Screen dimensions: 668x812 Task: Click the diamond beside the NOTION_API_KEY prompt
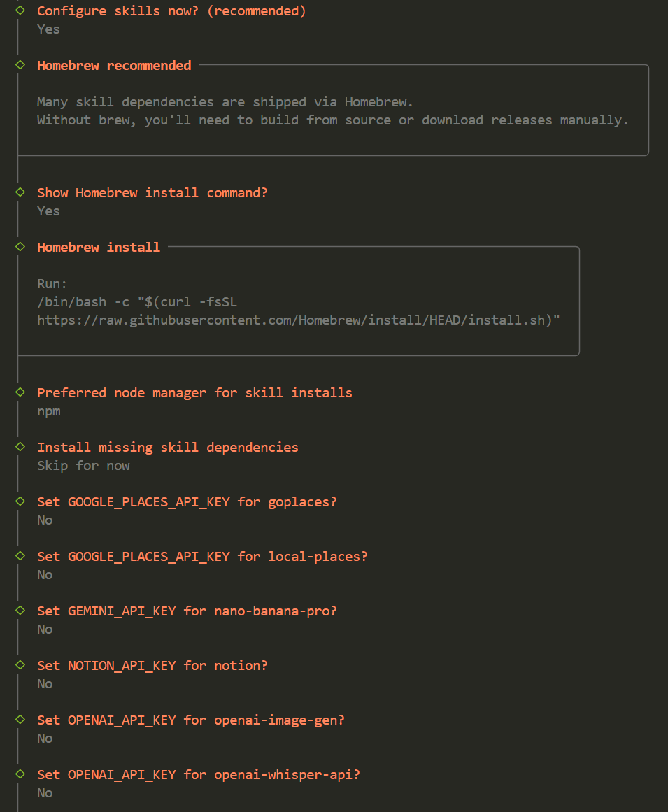[20, 665]
